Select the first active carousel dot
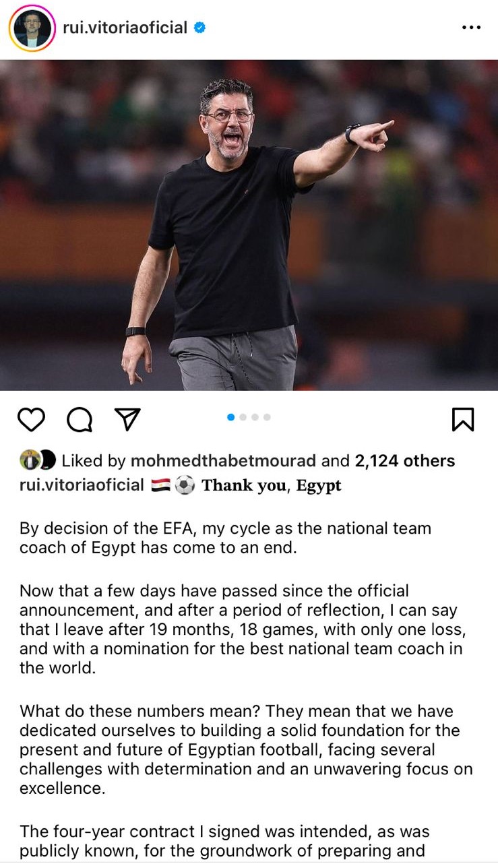 pos(231,417)
